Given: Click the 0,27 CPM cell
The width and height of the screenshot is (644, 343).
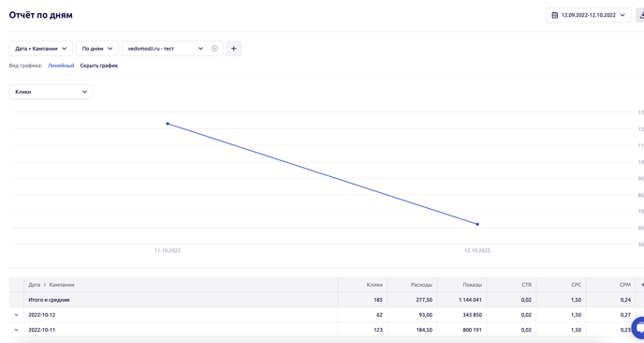Looking at the screenshot, I should pyautogui.click(x=625, y=315).
